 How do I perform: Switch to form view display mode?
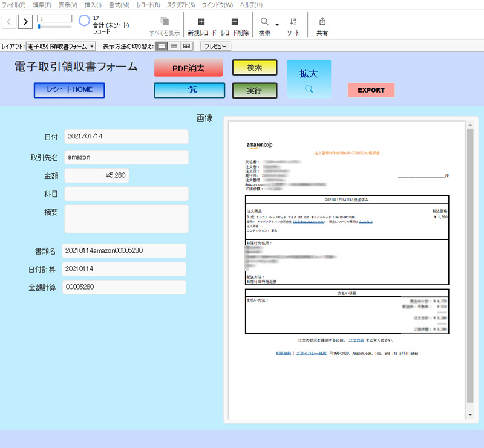pos(162,46)
